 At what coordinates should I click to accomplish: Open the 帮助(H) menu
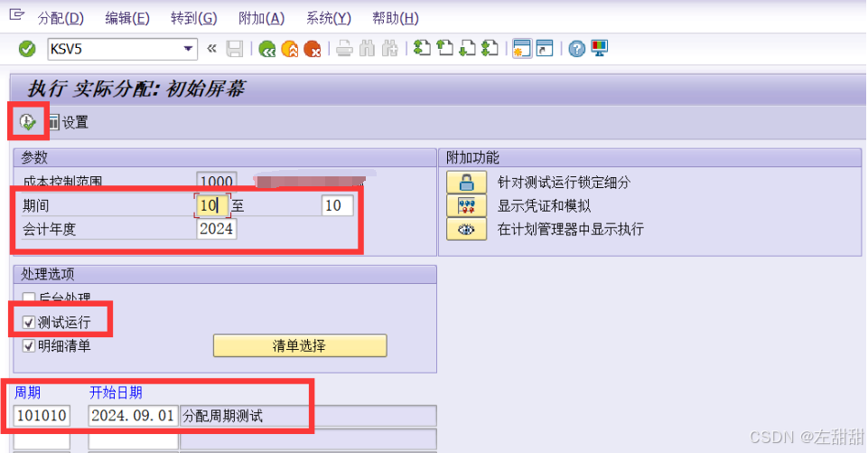tap(396, 18)
